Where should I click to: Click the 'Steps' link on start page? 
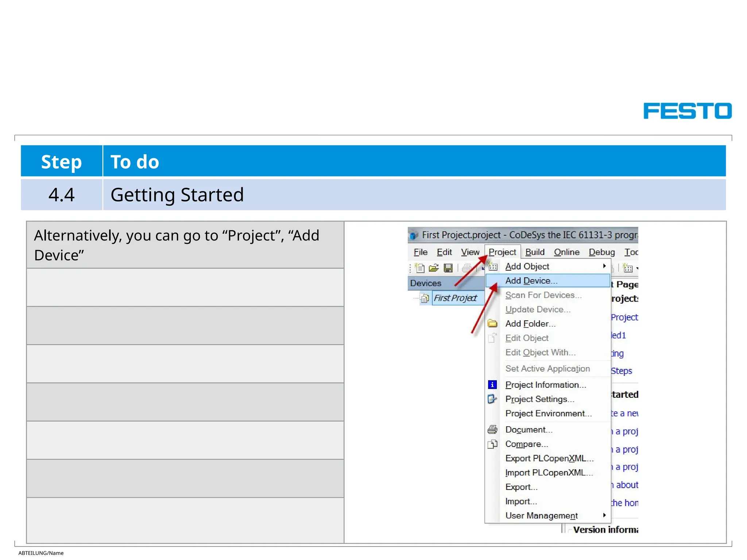click(622, 371)
